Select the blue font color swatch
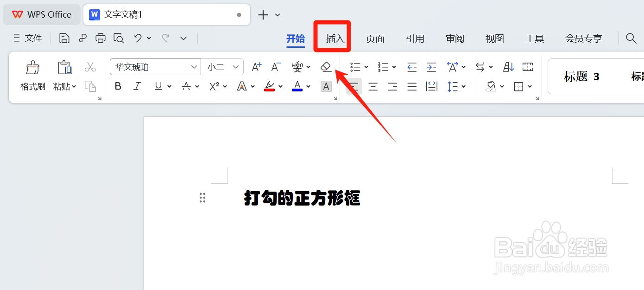This screenshot has height=290, width=644. click(297, 86)
